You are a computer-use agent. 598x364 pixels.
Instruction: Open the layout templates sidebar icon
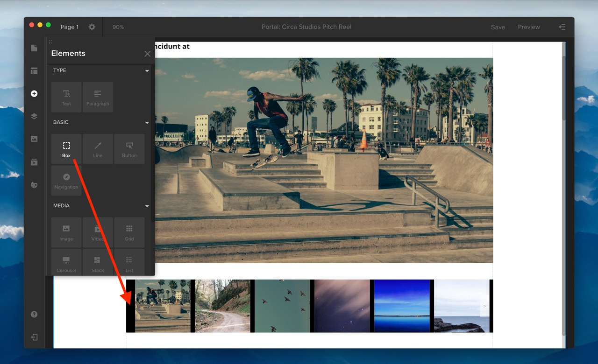tap(34, 71)
